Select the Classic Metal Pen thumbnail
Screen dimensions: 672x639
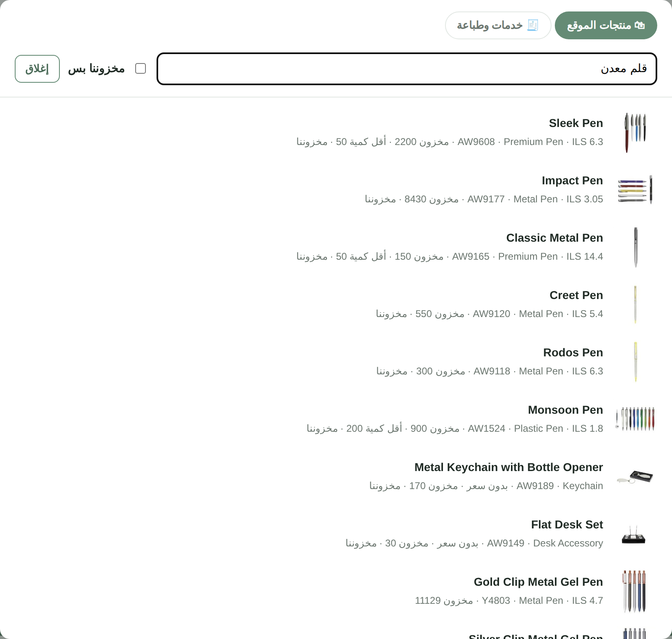click(x=635, y=247)
